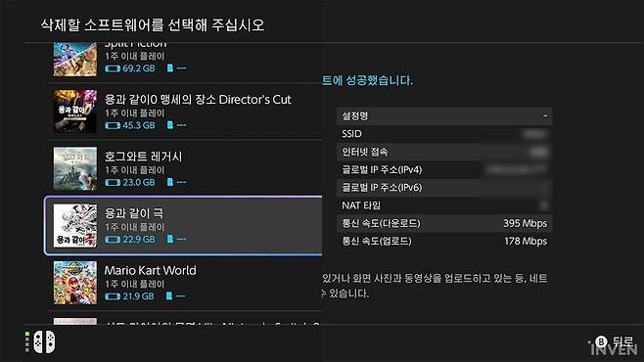This screenshot has height=362, width=644.
Task: Click the 용과 같이 극 cover thumbnail
Action: click(75, 225)
